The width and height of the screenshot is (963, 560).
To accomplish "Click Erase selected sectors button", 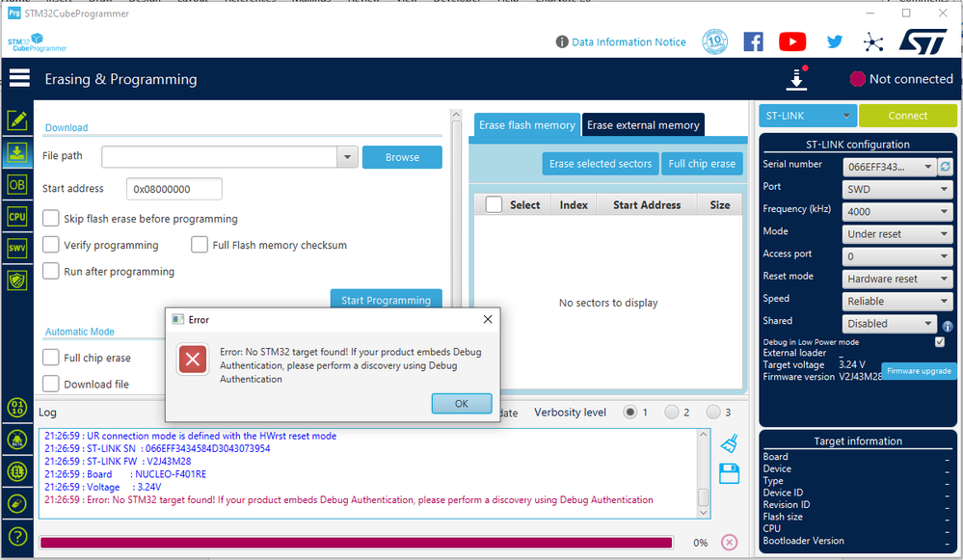I will 600,163.
